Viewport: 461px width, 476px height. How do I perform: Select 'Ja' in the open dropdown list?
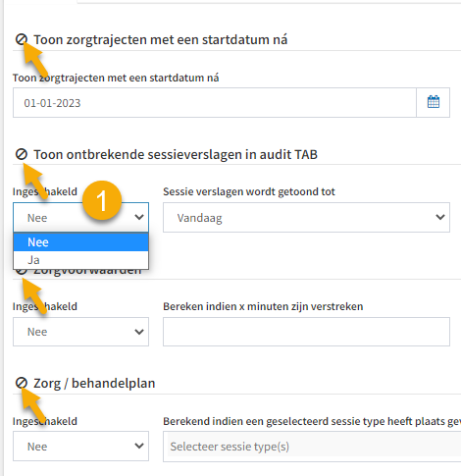(x=81, y=260)
